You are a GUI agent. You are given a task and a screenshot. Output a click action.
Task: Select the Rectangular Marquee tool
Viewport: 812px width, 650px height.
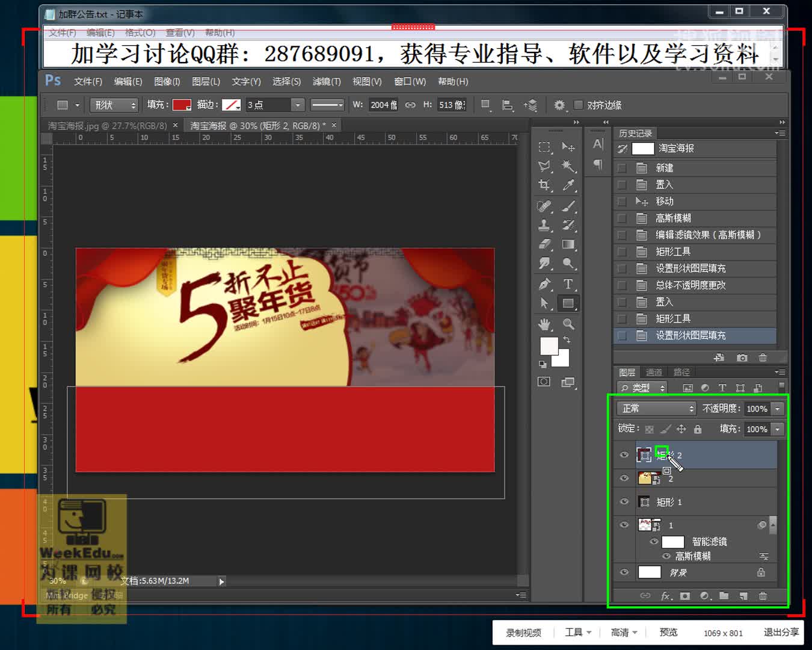pyautogui.click(x=544, y=147)
